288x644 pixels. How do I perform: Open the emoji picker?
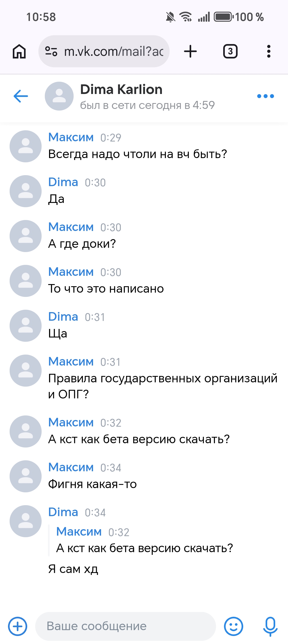click(x=233, y=626)
